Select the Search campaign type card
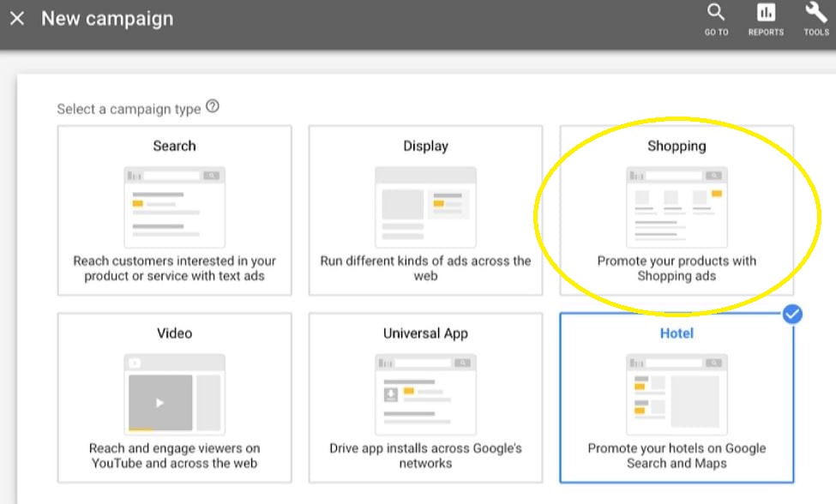This screenshot has width=836, height=504. pyautogui.click(x=174, y=210)
